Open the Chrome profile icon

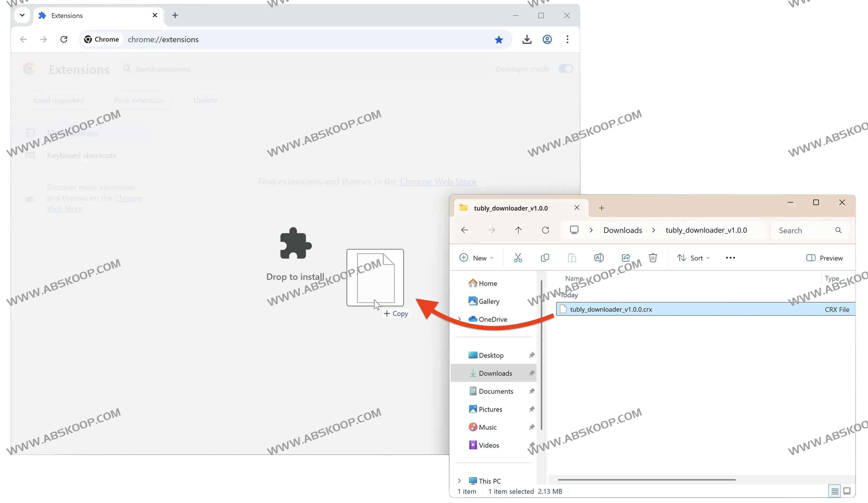pos(547,40)
